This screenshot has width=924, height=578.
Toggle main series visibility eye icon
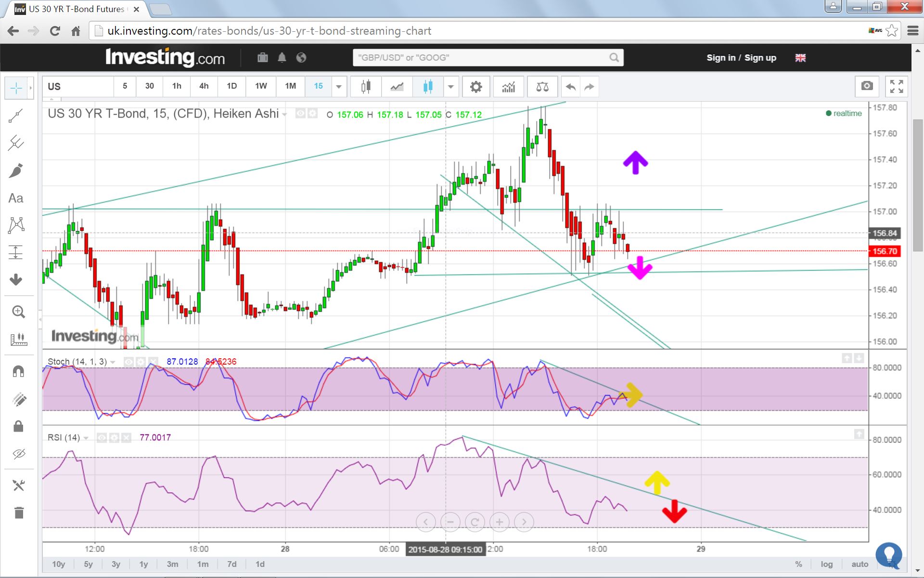(300, 114)
